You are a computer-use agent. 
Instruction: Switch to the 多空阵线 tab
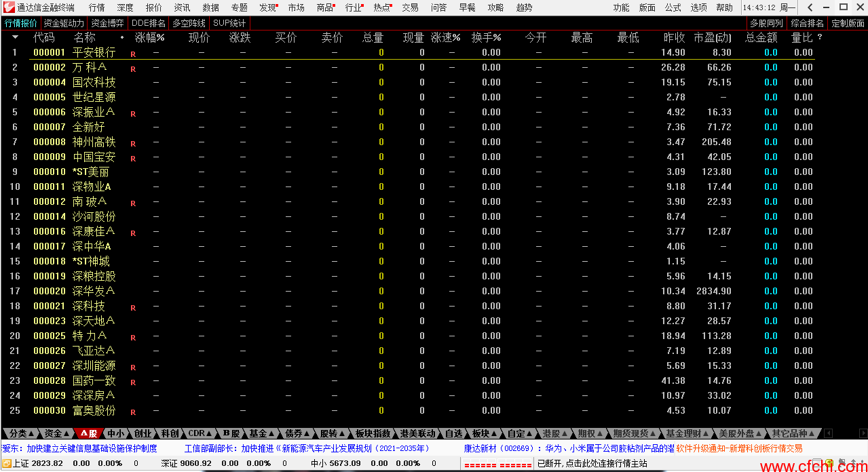pyautogui.click(x=189, y=22)
